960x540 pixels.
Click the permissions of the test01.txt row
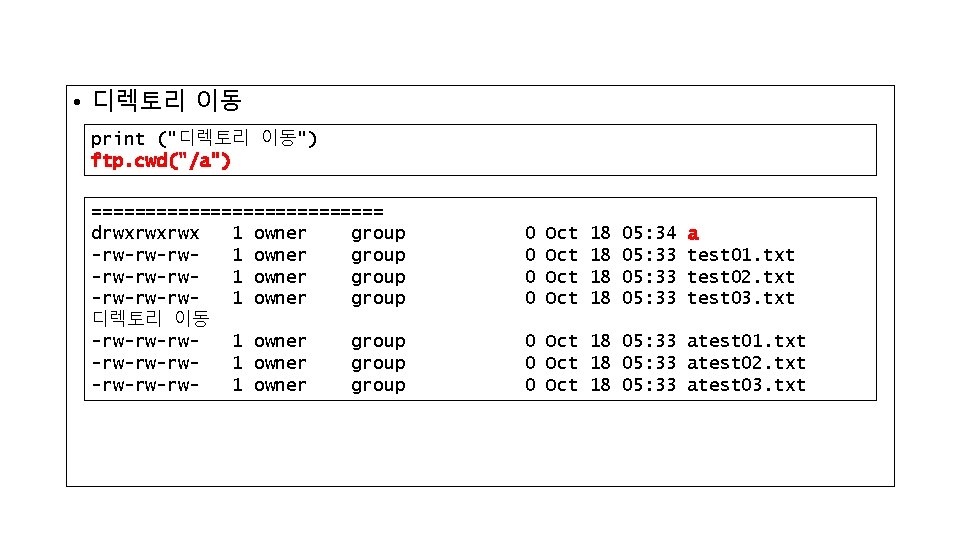145,255
